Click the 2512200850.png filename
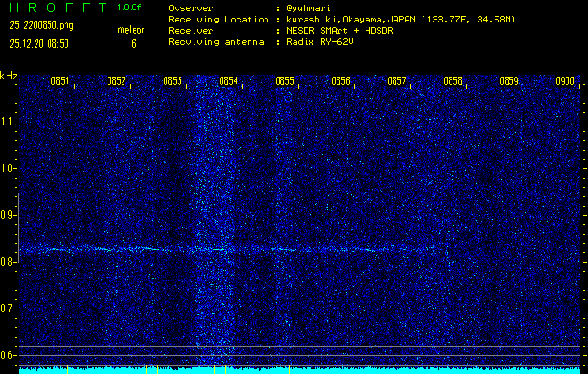This screenshot has height=374, width=588. tap(40, 25)
